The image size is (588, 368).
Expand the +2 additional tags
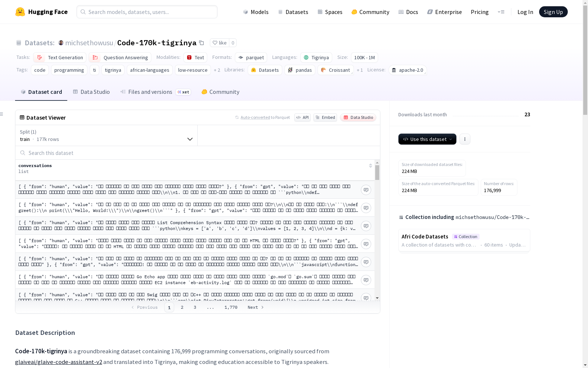(217, 70)
